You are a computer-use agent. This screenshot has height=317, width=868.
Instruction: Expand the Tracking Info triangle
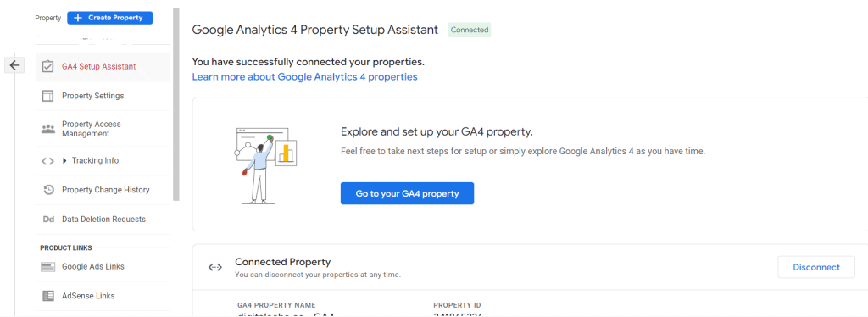click(64, 161)
